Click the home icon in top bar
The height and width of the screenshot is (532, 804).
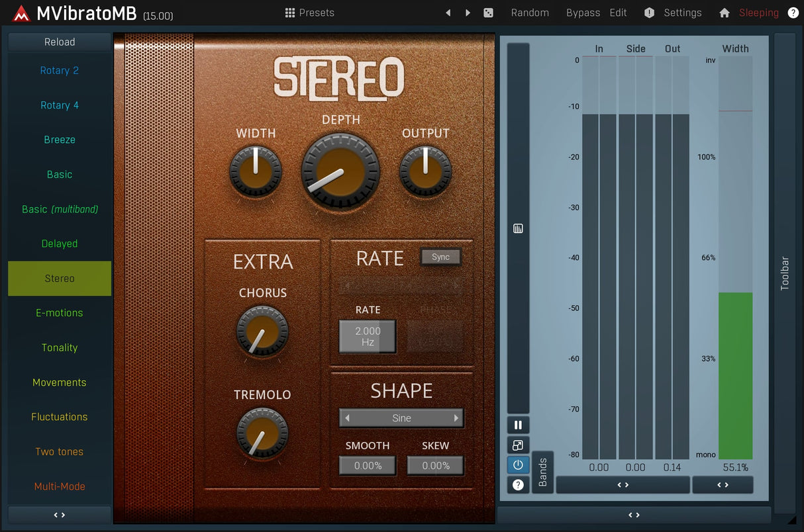tap(725, 13)
